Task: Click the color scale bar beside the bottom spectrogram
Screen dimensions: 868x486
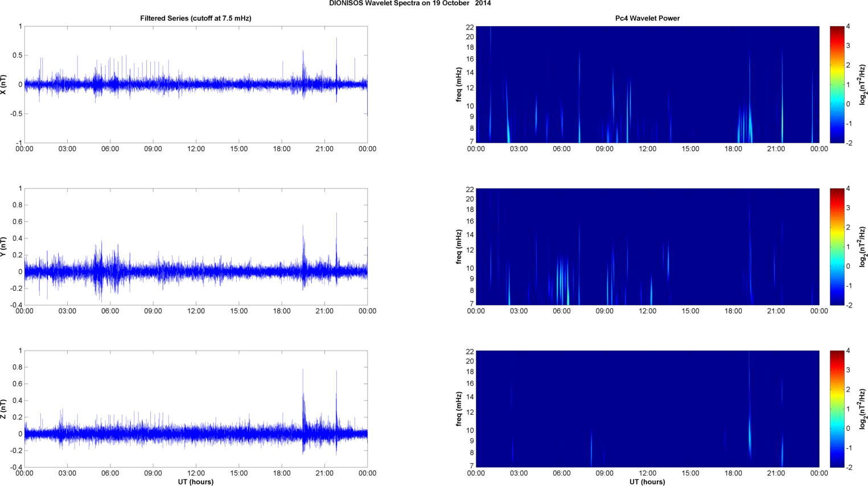Action: (x=837, y=409)
